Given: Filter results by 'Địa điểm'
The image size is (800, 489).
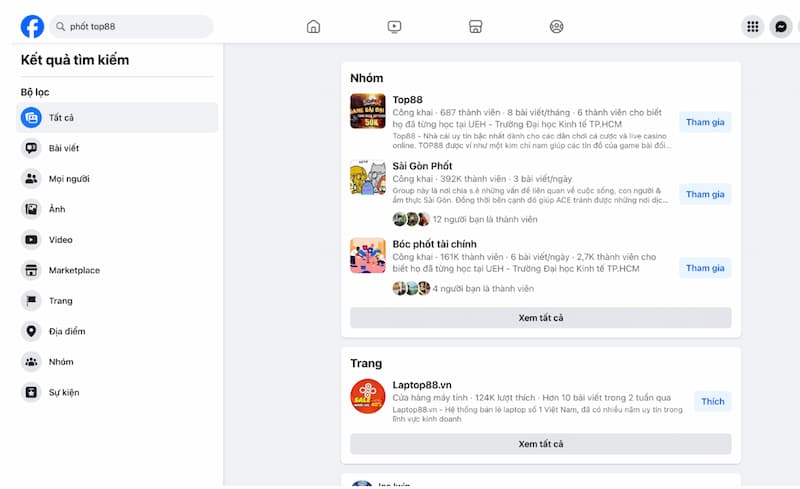Looking at the screenshot, I should coord(67,331).
